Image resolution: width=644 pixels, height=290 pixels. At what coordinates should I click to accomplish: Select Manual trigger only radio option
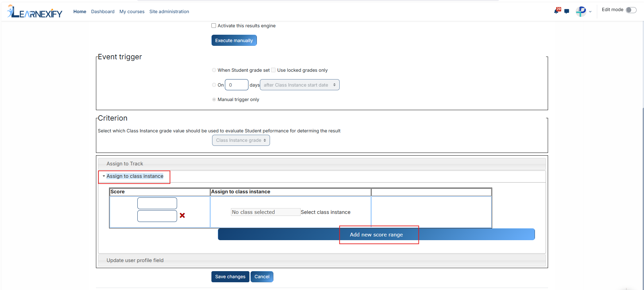tap(214, 99)
